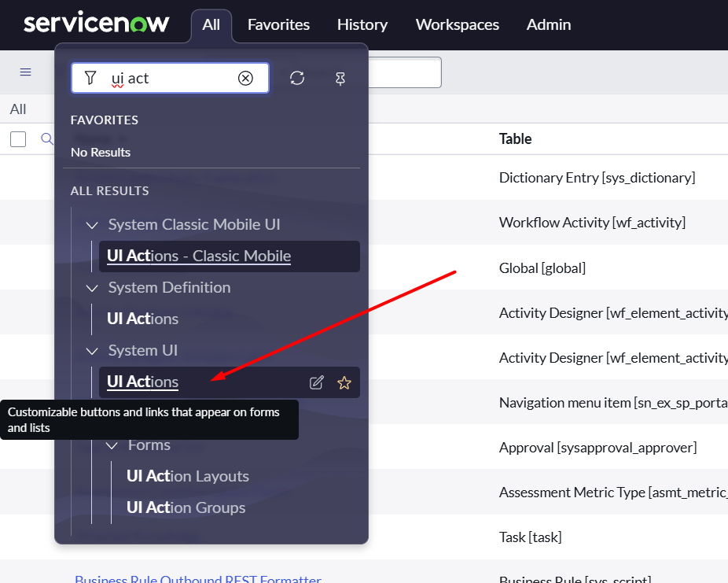
Task: Click the System Definition group label
Action: click(169, 287)
